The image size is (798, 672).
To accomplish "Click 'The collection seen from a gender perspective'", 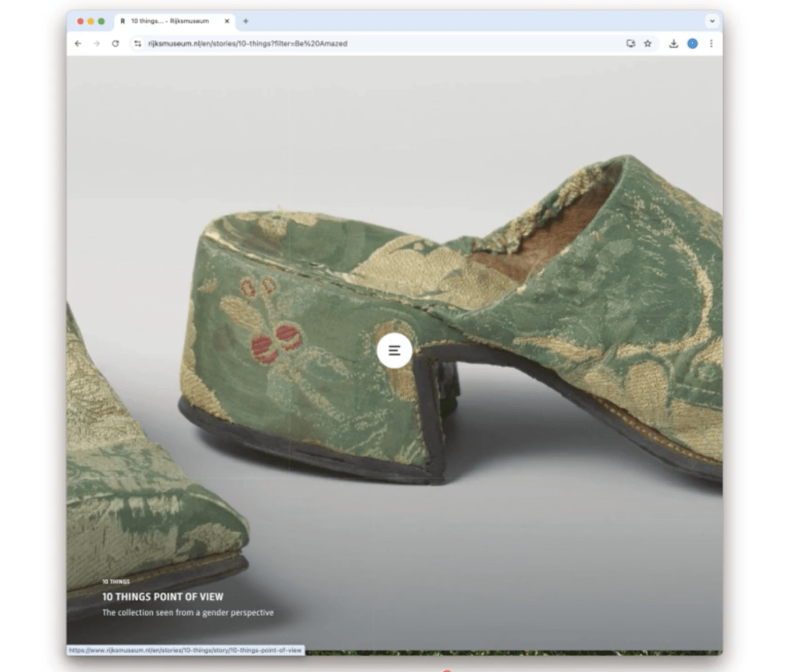I will coord(187,613).
